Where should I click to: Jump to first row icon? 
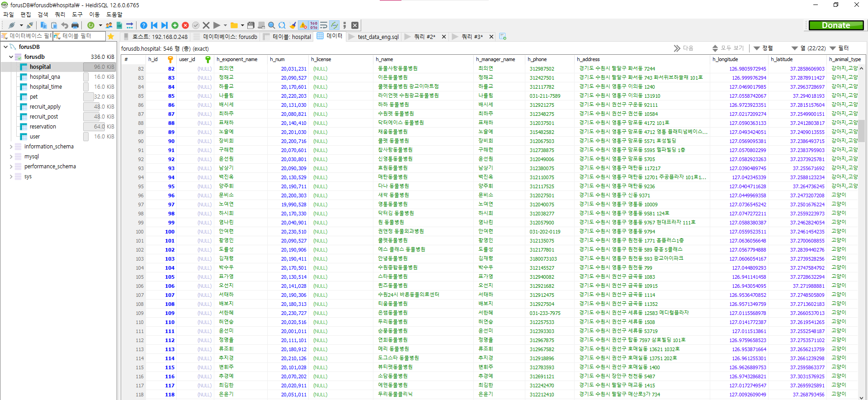pyautogui.click(x=154, y=25)
